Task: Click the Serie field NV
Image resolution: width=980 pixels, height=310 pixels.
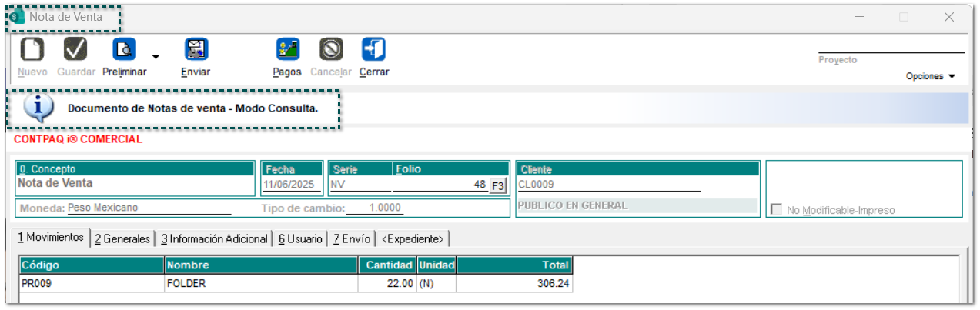Action: [360, 185]
